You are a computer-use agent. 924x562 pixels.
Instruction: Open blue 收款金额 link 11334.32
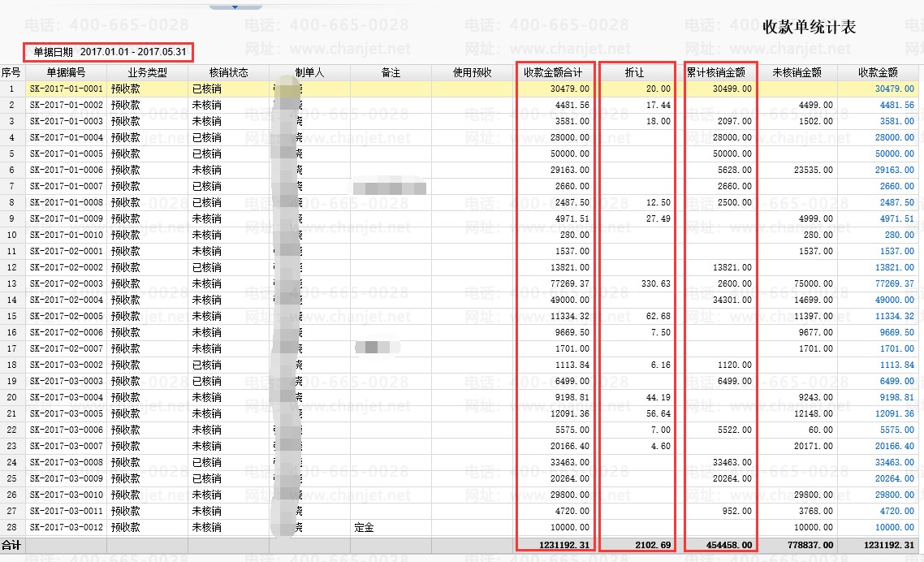coord(895,316)
